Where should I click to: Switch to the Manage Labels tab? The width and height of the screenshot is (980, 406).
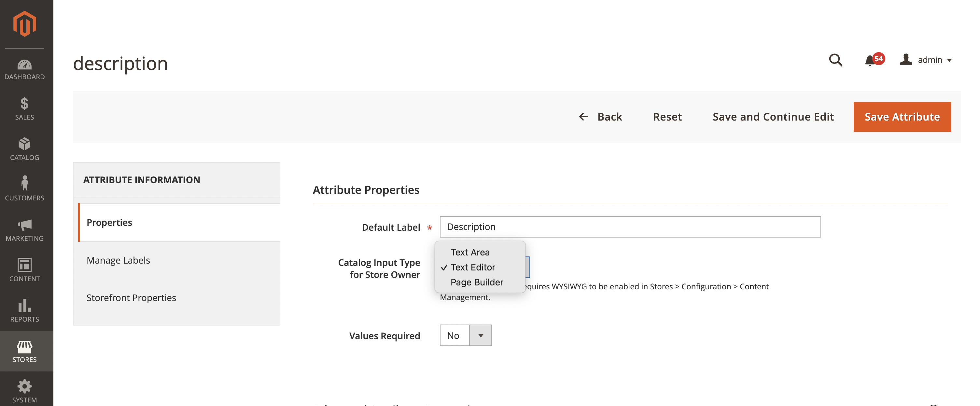[x=118, y=260]
